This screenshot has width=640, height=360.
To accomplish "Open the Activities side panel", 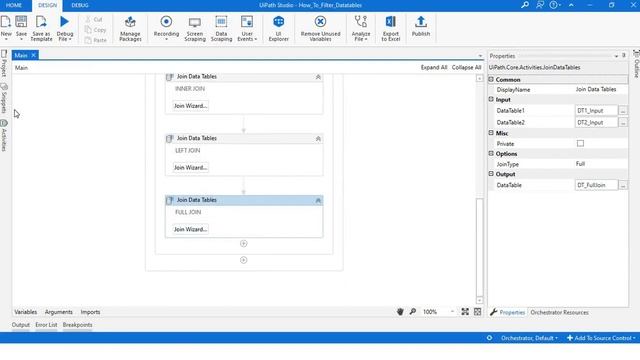I will 4,136.
